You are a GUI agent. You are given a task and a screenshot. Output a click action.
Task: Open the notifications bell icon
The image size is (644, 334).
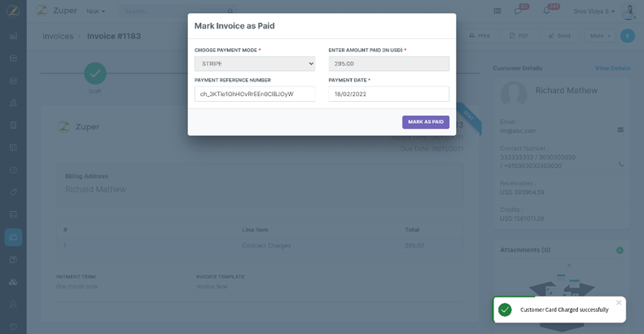tap(547, 11)
